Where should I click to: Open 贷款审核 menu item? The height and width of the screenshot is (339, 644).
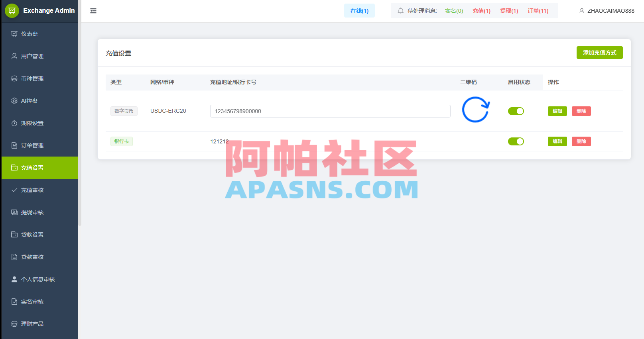[x=40, y=257]
